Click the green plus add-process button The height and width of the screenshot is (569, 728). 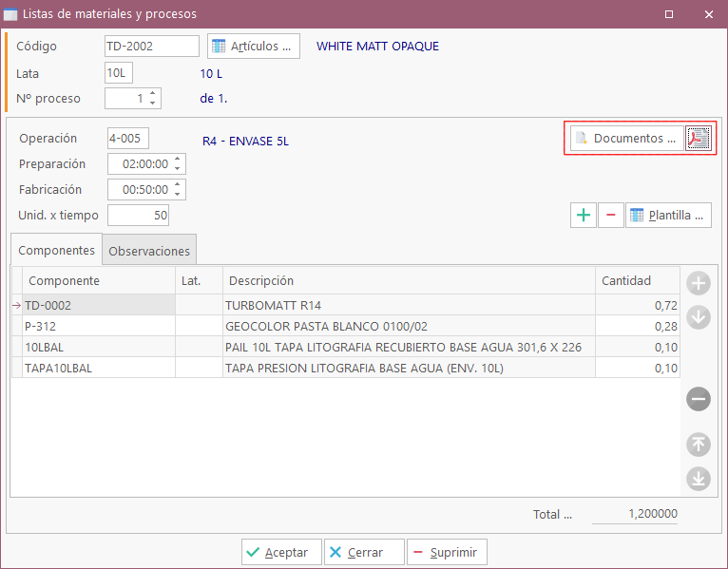coord(584,215)
